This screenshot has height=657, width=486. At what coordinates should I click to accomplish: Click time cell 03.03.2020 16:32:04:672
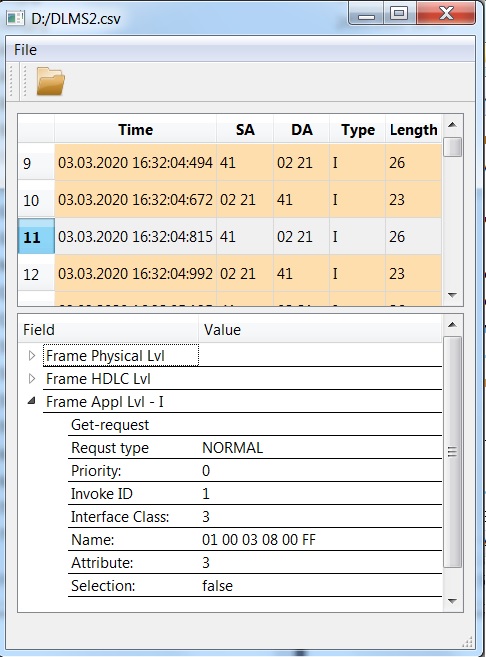click(x=135, y=200)
